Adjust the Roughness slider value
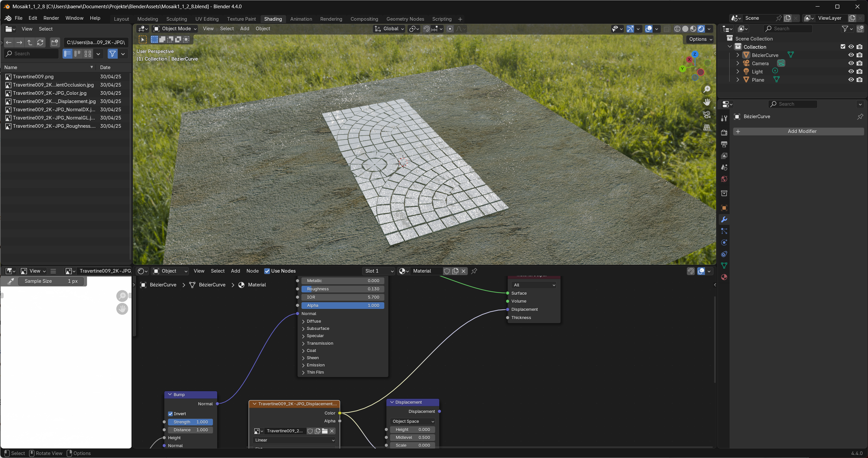This screenshot has height=458, width=868. pos(343,289)
